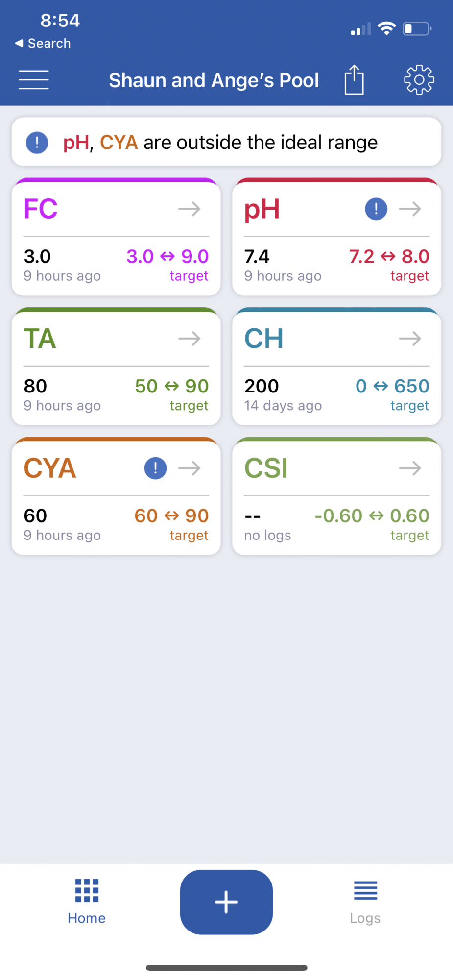This screenshot has width=453, height=980.
Task: Open the CSI card arrow
Action: click(410, 468)
